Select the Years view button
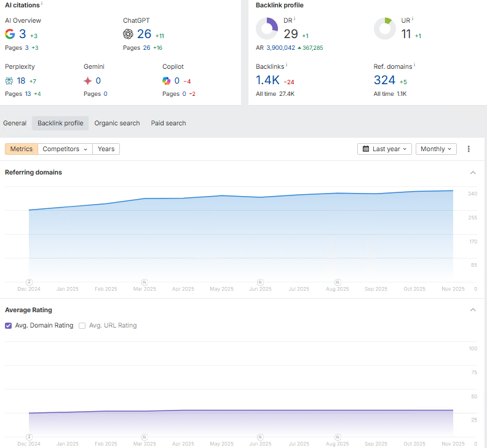Viewport: 487px width, 448px height. coord(106,149)
